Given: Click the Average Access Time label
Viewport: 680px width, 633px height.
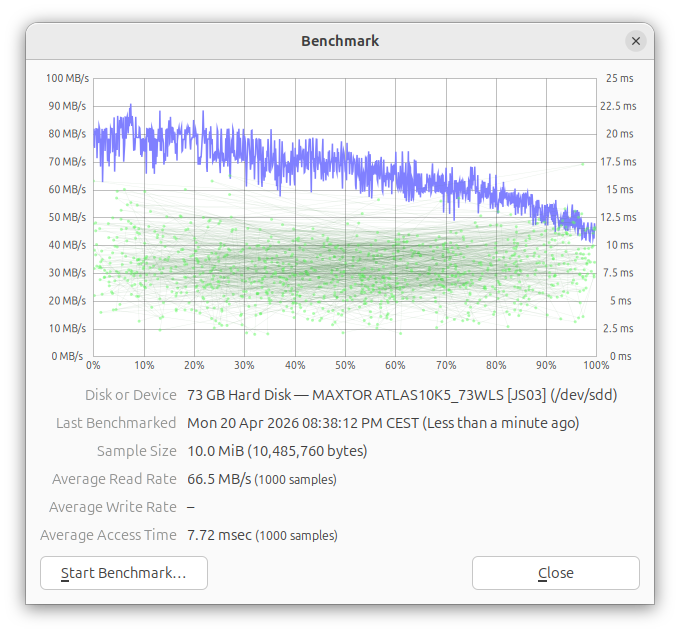Looking at the screenshot, I should [x=108, y=535].
